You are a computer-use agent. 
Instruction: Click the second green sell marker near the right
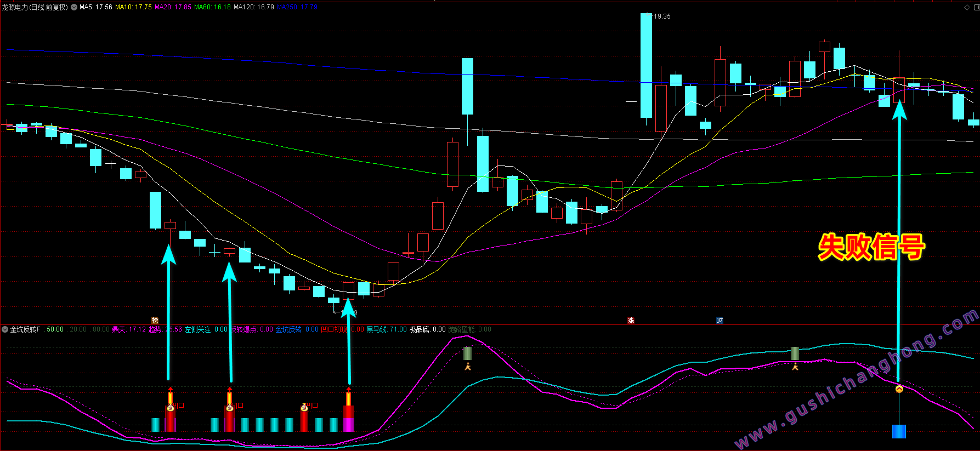(795, 353)
